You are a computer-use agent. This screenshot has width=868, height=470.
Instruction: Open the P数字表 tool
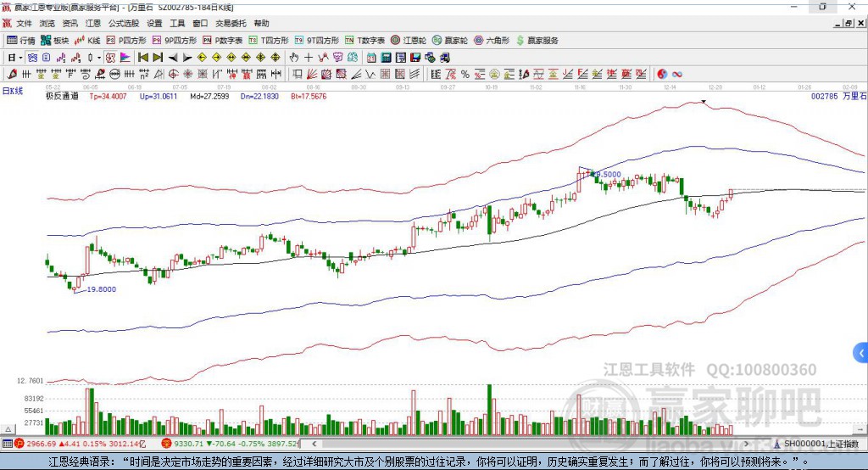click(x=223, y=41)
